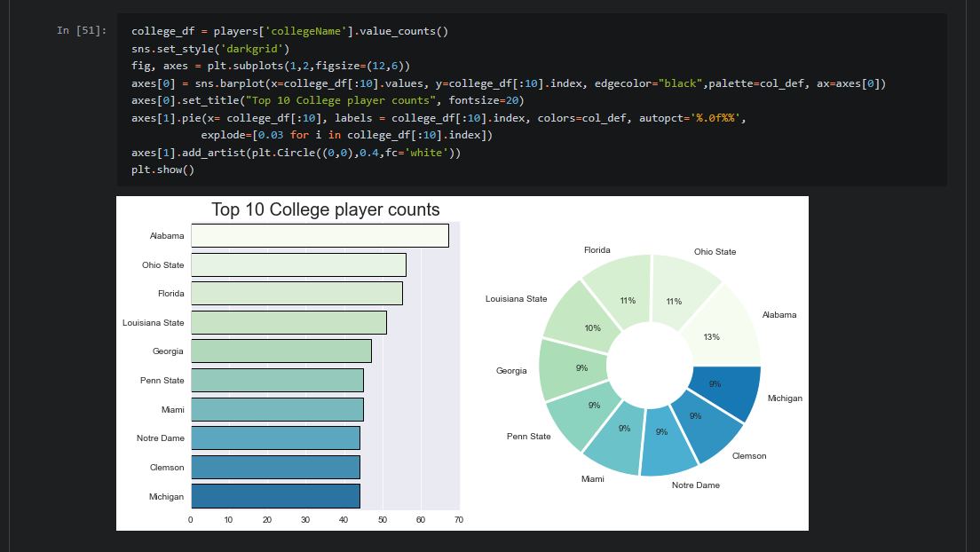Click the Notre Dame y-axis label

click(161, 438)
